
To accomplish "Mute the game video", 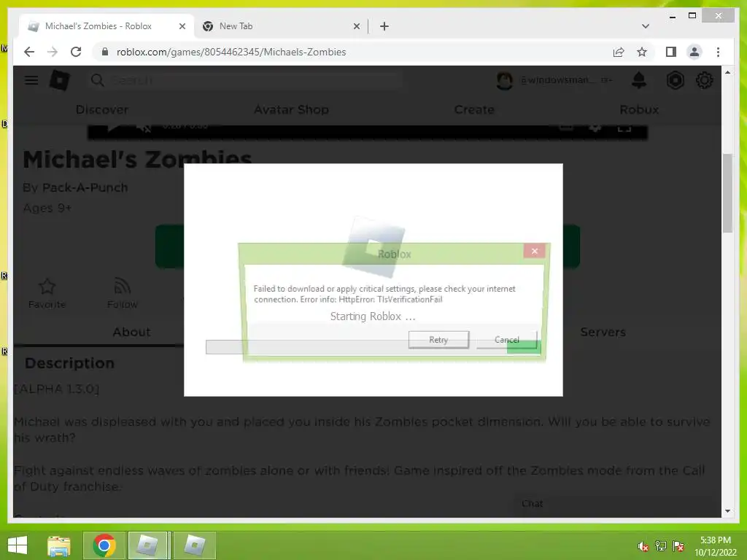I will [146, 128].
